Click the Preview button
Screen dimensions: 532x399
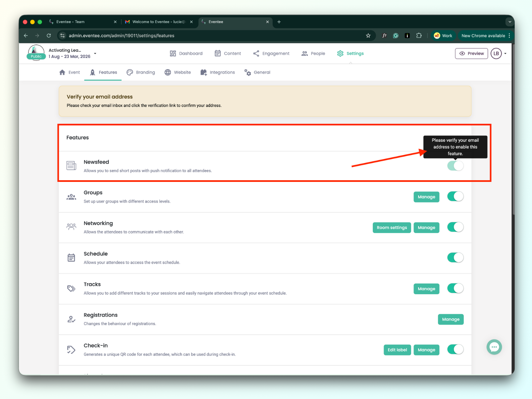point(471,54)
